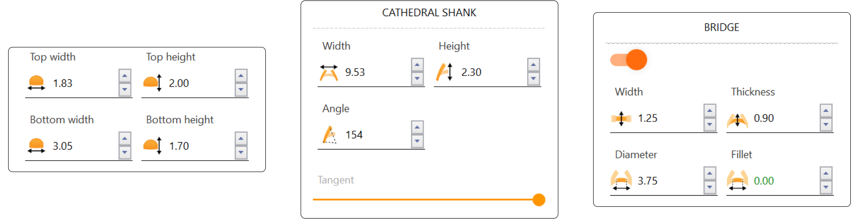Click the Cathedral Shank Height icon
This screenshot has height=219, width=868.
point(444,72)
